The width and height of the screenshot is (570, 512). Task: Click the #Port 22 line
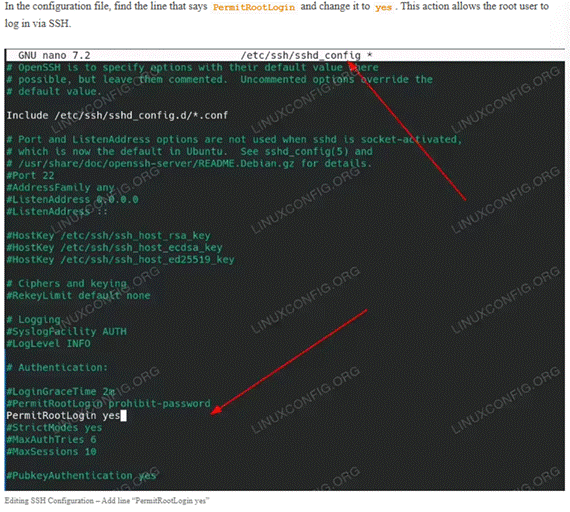coord(30,175)
